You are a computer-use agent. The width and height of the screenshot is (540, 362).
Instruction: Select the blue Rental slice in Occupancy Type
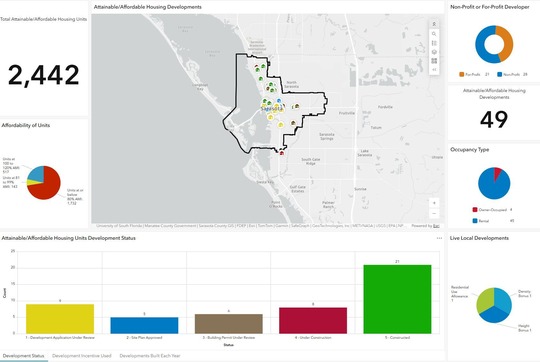pos(492,188)
